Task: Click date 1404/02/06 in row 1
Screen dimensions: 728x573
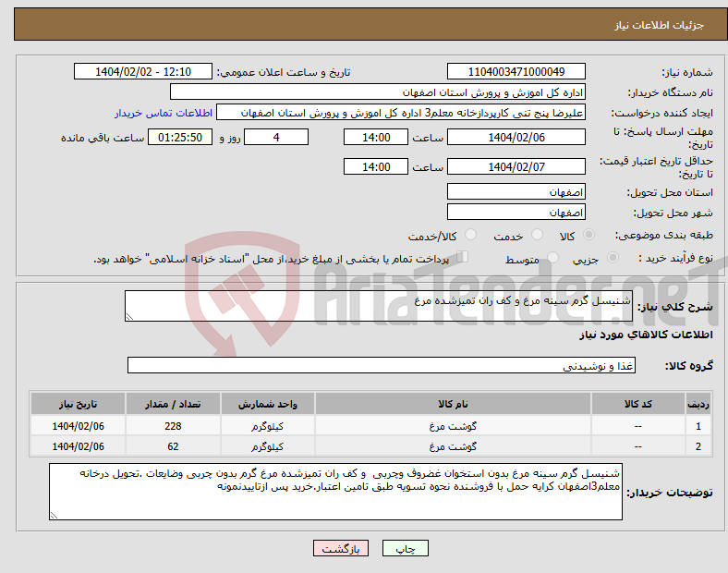Action: click(78, 426)
